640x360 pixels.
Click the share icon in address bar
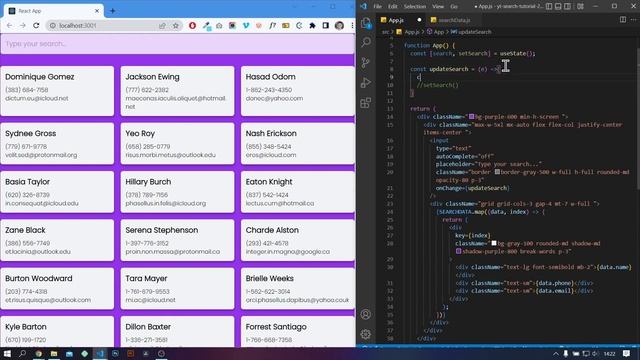[x=162, y=25]
